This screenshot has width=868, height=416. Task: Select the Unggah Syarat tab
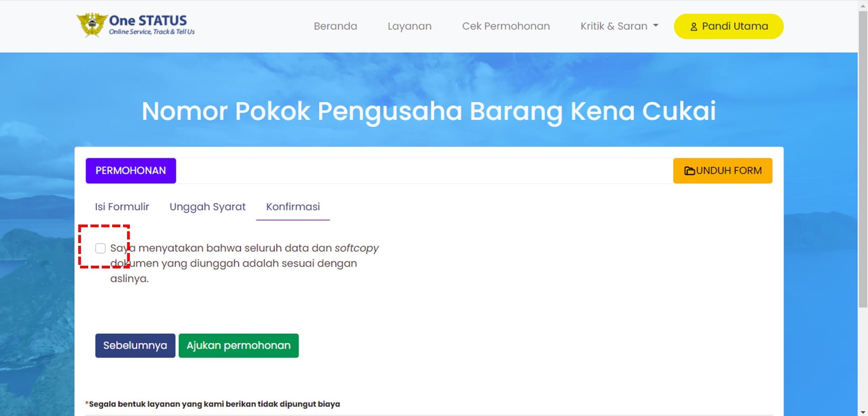click(x=208, y=207)
